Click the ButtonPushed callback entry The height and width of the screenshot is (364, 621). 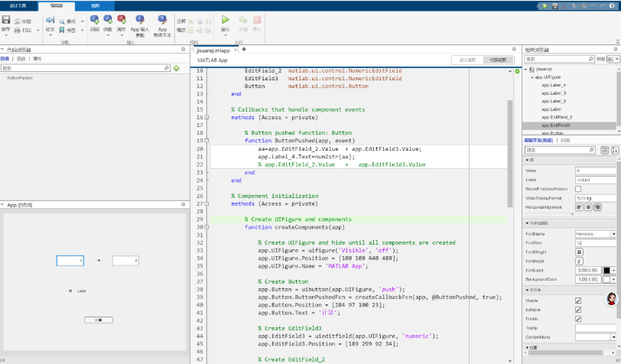click(20, 78)
